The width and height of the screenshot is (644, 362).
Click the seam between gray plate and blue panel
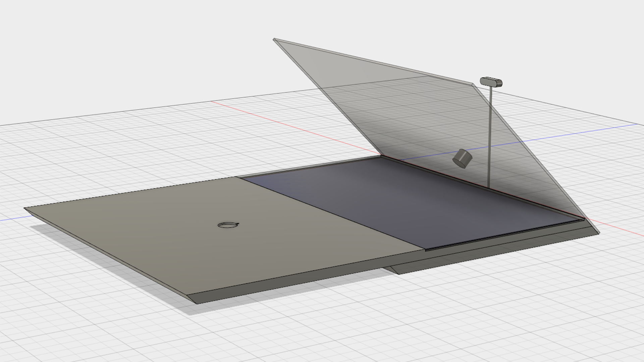click(332, 213)
